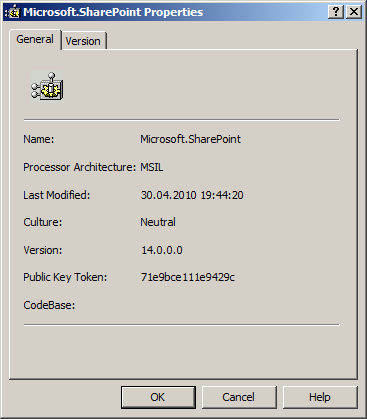This screenshot has width=367, height=419.
Task: Select the Neutral culture value
Action: coord(158,222)
